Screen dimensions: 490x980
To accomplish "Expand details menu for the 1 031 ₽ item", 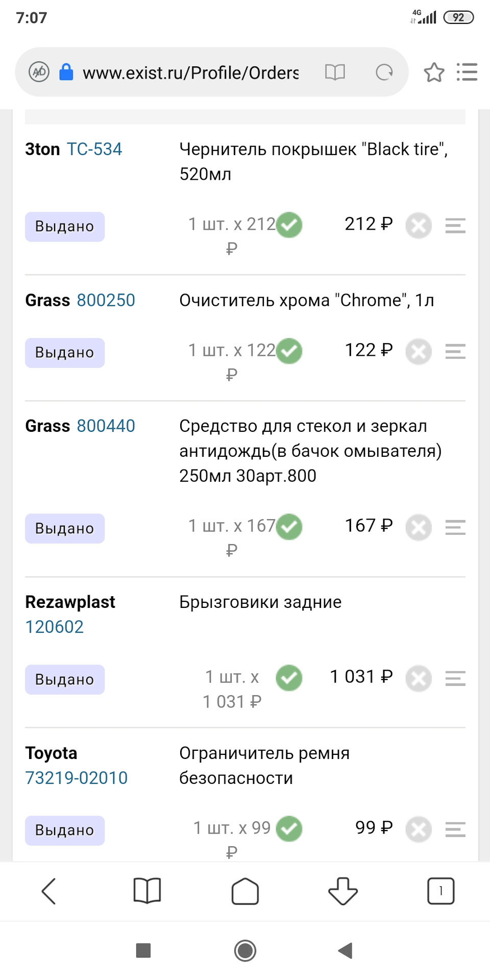I will tap(455, 678).
